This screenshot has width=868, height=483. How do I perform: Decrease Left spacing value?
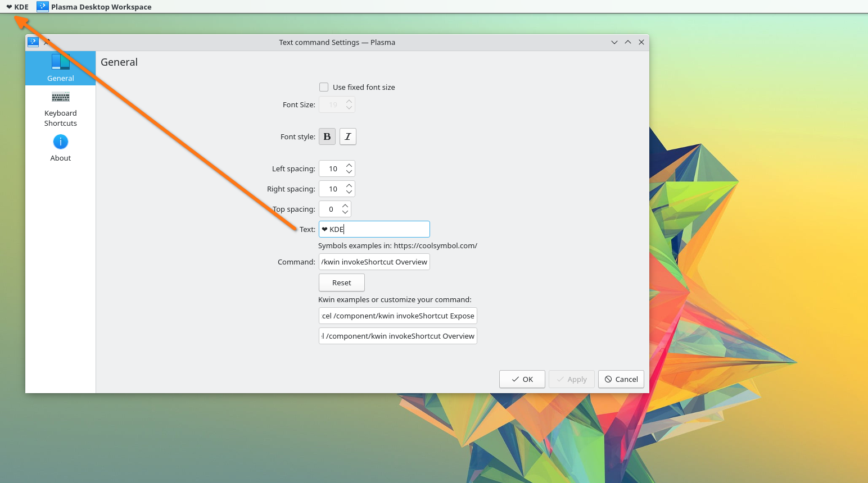click(x=349, y=172)
